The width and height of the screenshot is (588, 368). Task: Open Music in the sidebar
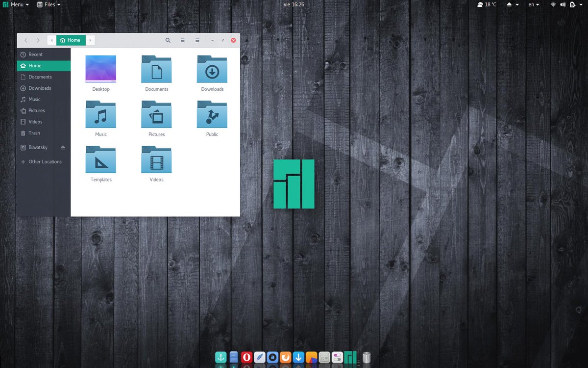[x=44, y=100]
